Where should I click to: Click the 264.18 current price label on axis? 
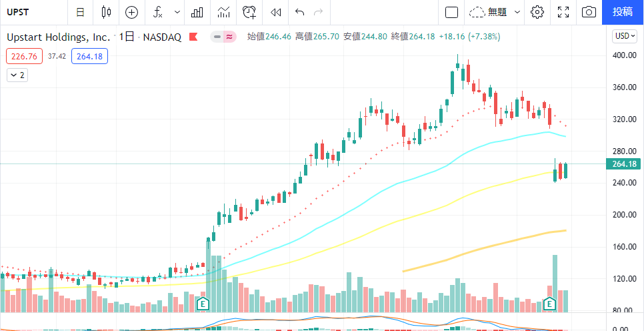[624, 164]
